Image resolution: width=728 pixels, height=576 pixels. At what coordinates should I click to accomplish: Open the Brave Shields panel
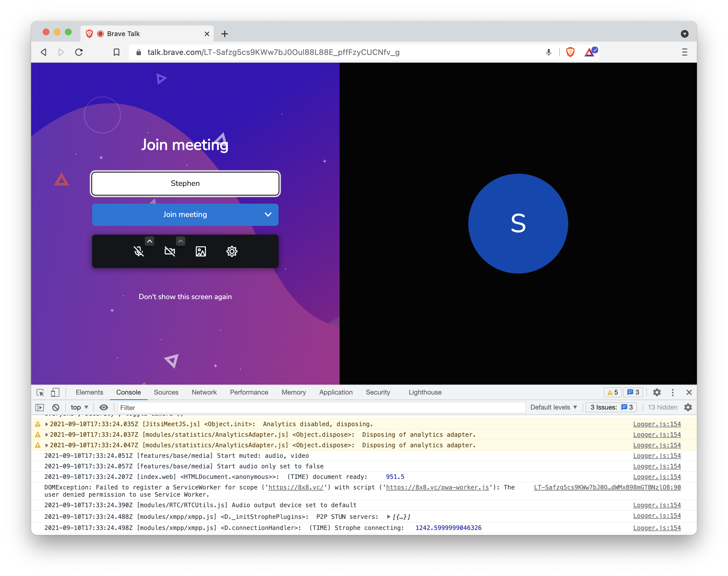tap(570, 52)
